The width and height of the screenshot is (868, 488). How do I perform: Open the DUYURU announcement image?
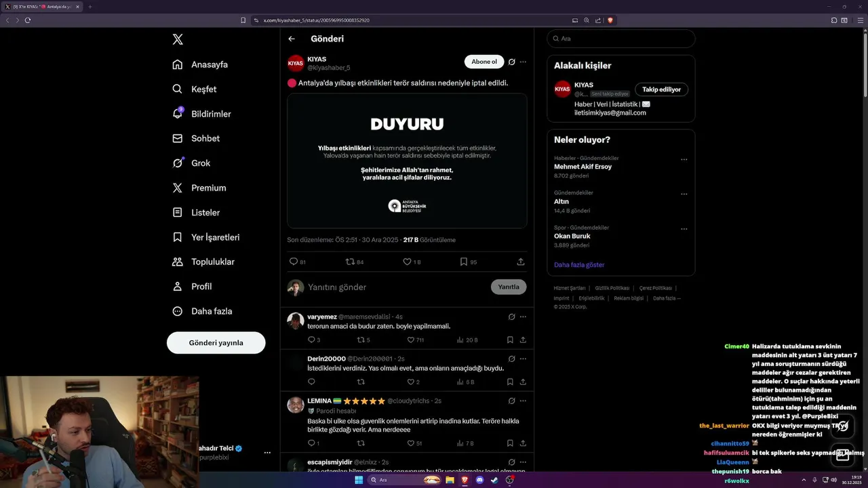pos(407,161)
